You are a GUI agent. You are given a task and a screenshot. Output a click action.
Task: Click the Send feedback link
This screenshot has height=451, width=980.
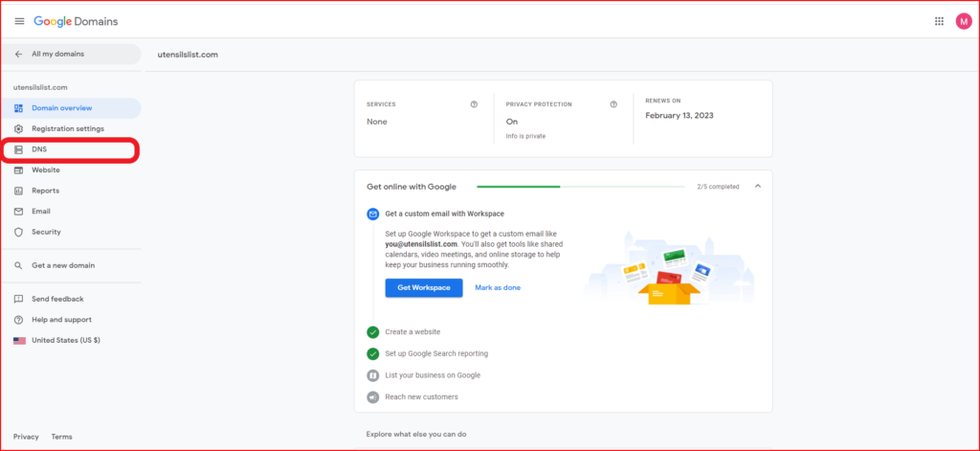click(71, 299)
